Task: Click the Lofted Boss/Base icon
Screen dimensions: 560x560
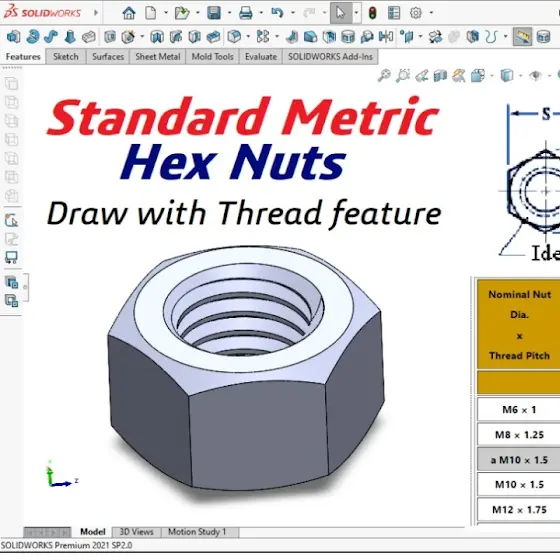Action: [70, 36]
